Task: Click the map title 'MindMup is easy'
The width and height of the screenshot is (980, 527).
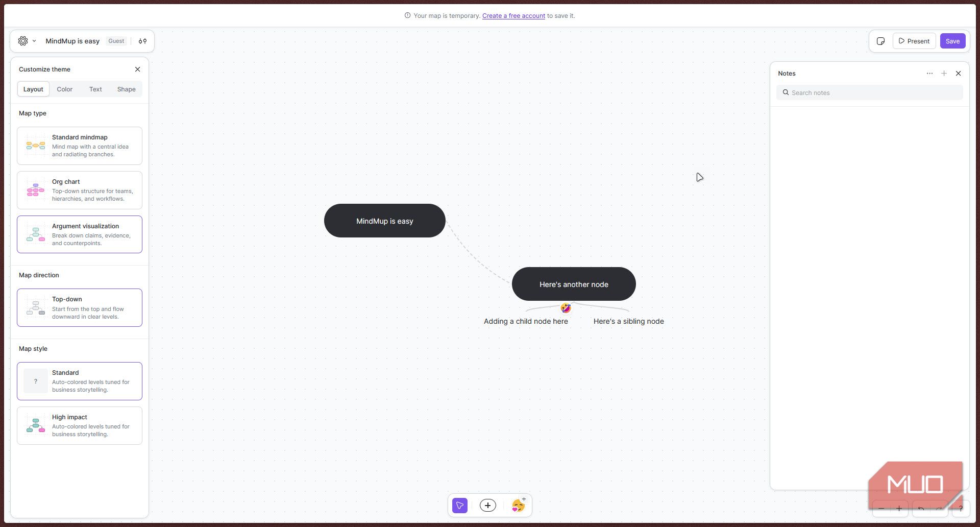Action: pyautogui.click(x=72, y=41)
